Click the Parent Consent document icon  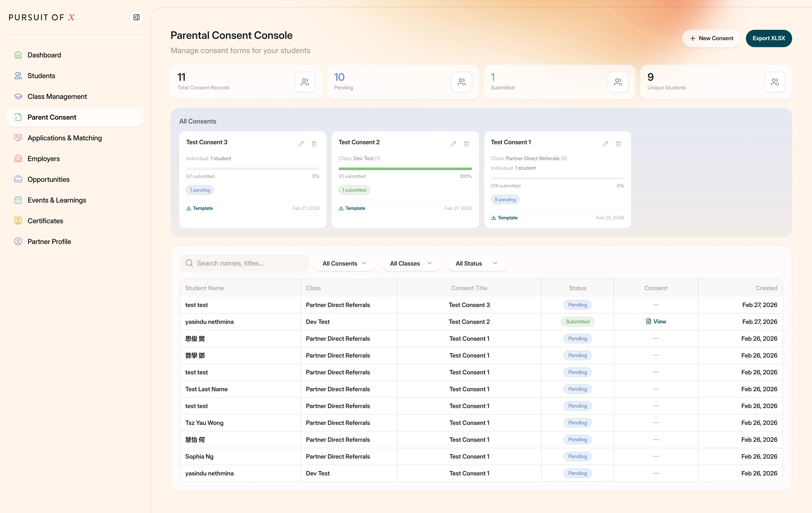click(18, 117)
